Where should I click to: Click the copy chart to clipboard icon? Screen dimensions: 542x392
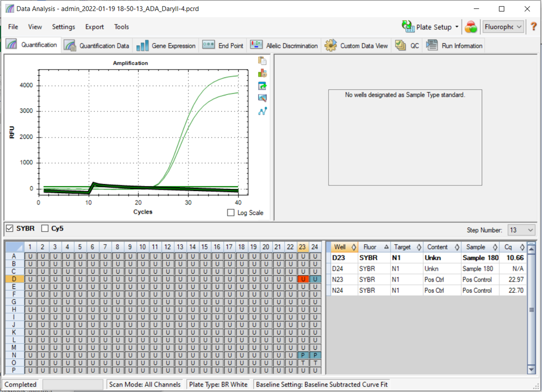point(262,61)
